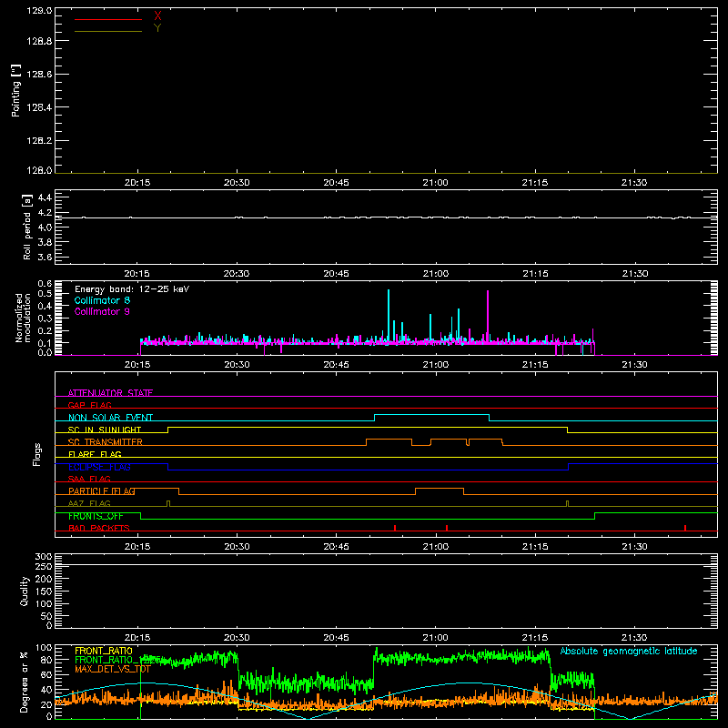728x728 pixels.
Task: Click the 3.6 tick on Roll period axis
Action: (x=45, y=258)
